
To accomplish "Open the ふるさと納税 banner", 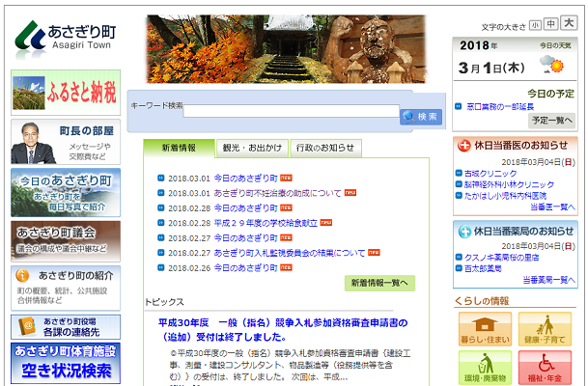I will click(66, 93).
